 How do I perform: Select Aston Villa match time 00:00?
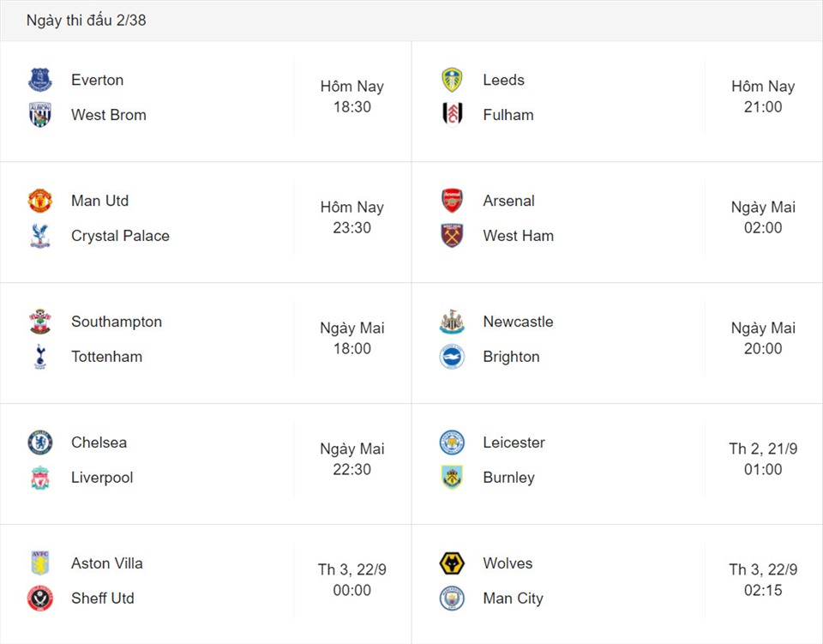tap(351, 590)
